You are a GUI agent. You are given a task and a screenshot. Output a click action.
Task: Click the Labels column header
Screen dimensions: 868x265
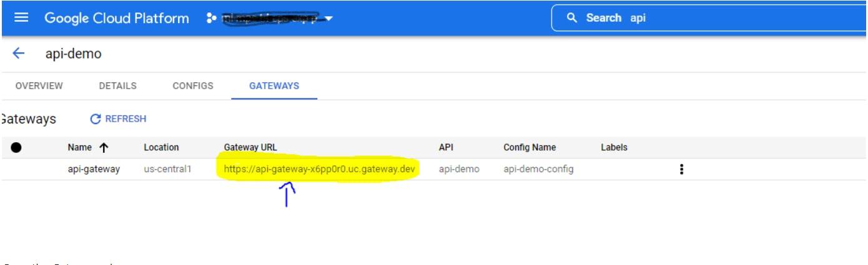point(614,148)
